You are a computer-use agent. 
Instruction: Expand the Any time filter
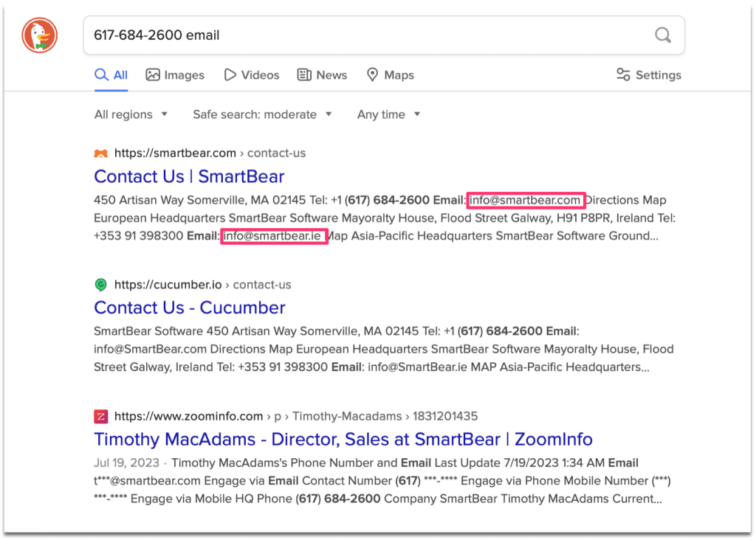pyautogui.click(x=388, y=114)
